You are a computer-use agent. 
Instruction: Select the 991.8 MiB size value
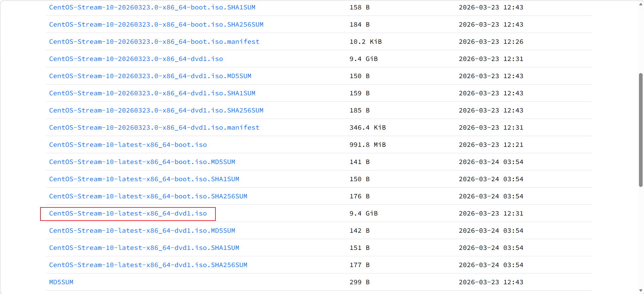(x=368, y=145)
